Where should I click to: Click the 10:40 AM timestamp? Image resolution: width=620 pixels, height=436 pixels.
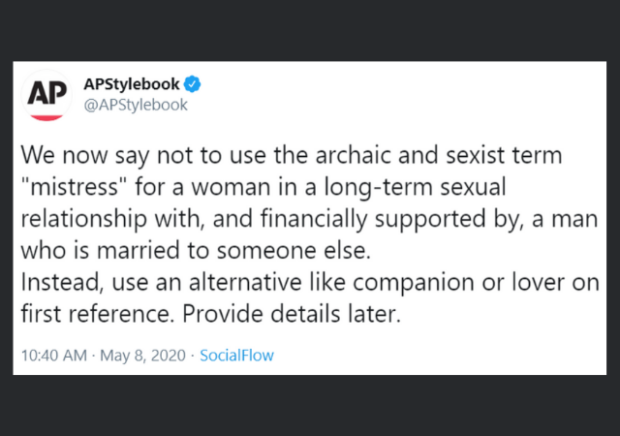coord(54,355)
